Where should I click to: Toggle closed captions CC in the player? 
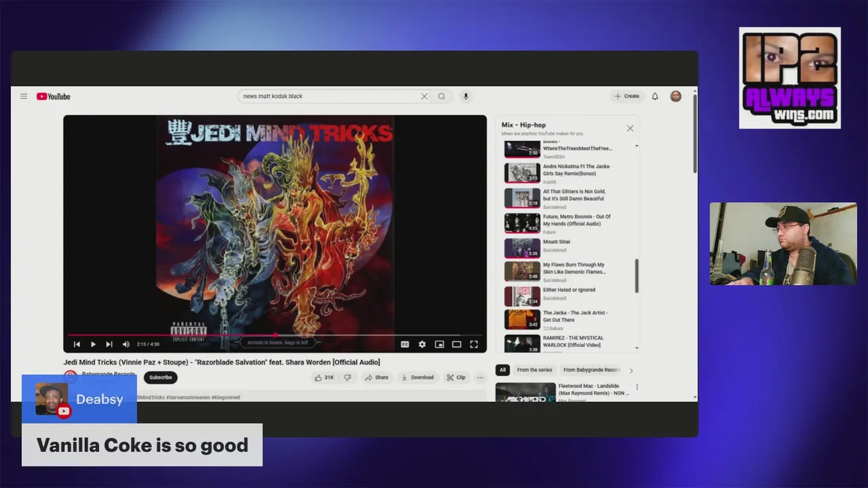click(405, 344)
